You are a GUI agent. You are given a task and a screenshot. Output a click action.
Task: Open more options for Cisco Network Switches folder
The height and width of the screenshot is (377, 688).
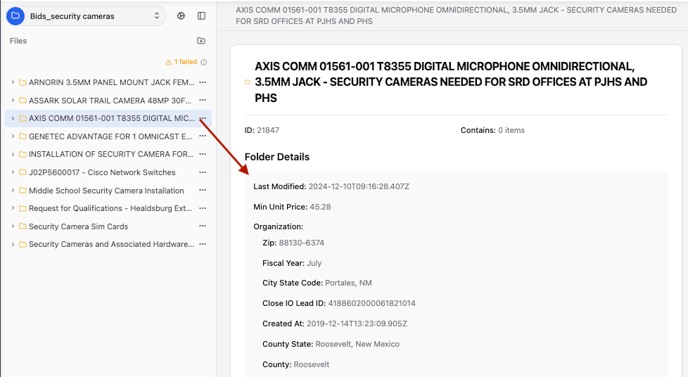[x=202, y=172]
